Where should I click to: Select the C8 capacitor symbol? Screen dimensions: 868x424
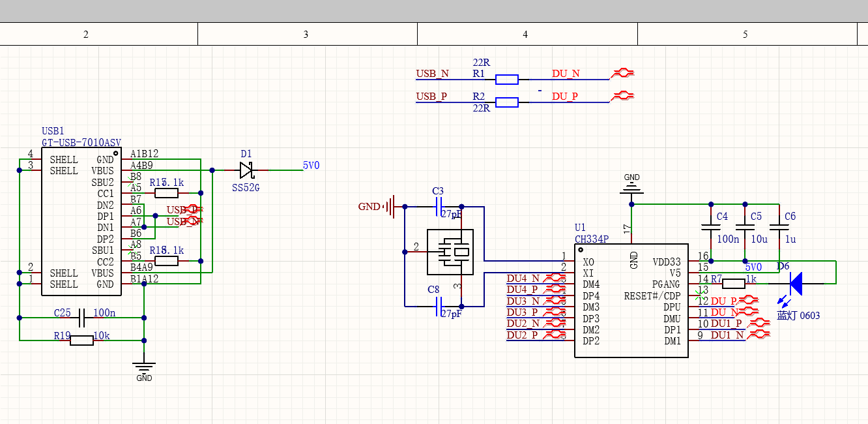pyautogui.click(x=439, y=305)
